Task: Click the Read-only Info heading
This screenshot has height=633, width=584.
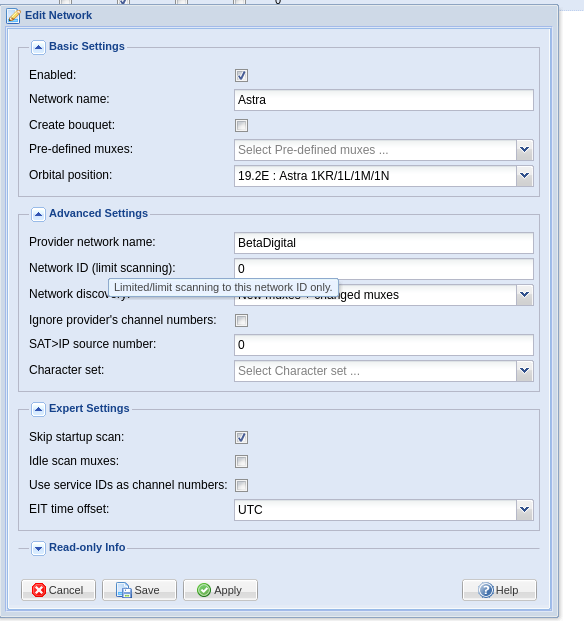Action: pyautogui.click(x=87, y=547)
